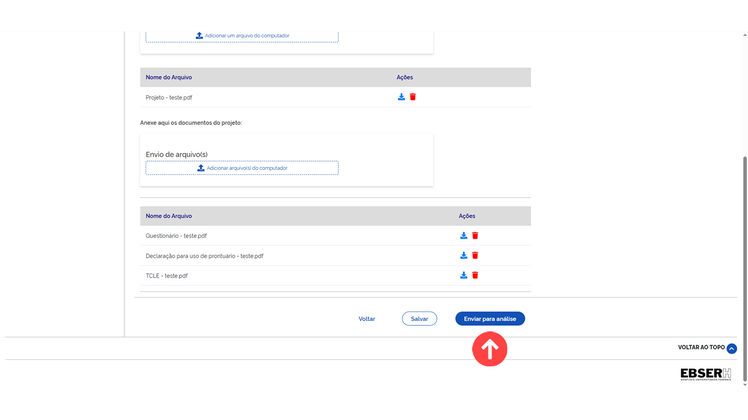
Task: Save the form with Salvar
Action: tap(419, 319)
